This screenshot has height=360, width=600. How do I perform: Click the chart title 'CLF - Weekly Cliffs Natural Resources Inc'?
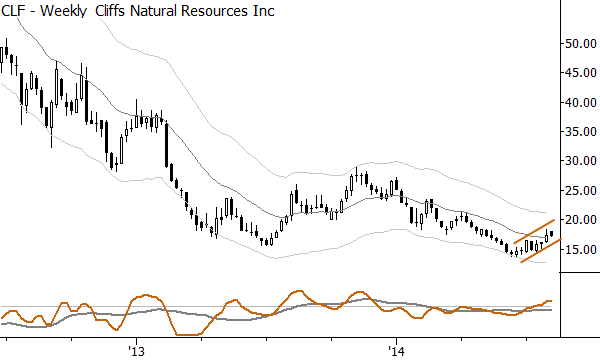138,11
